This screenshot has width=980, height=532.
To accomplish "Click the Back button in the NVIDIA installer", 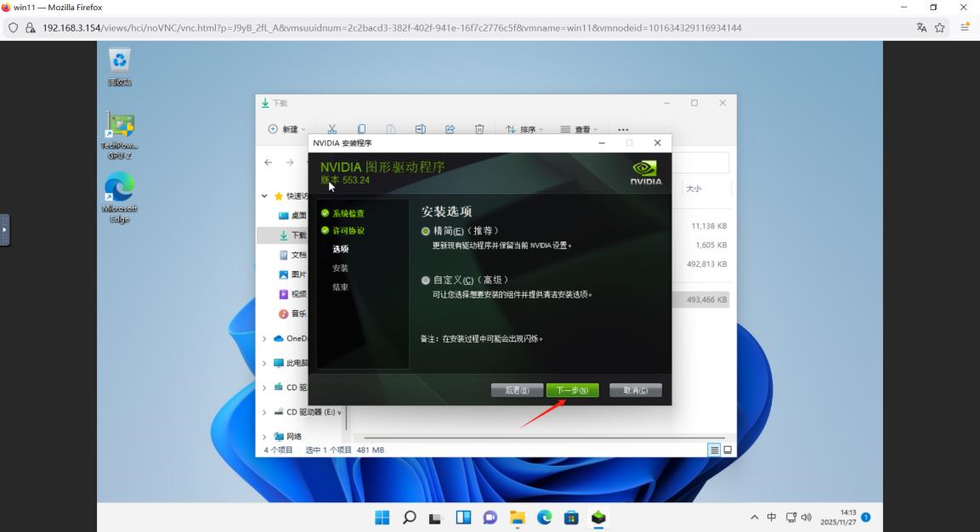I will coord(517,390).
